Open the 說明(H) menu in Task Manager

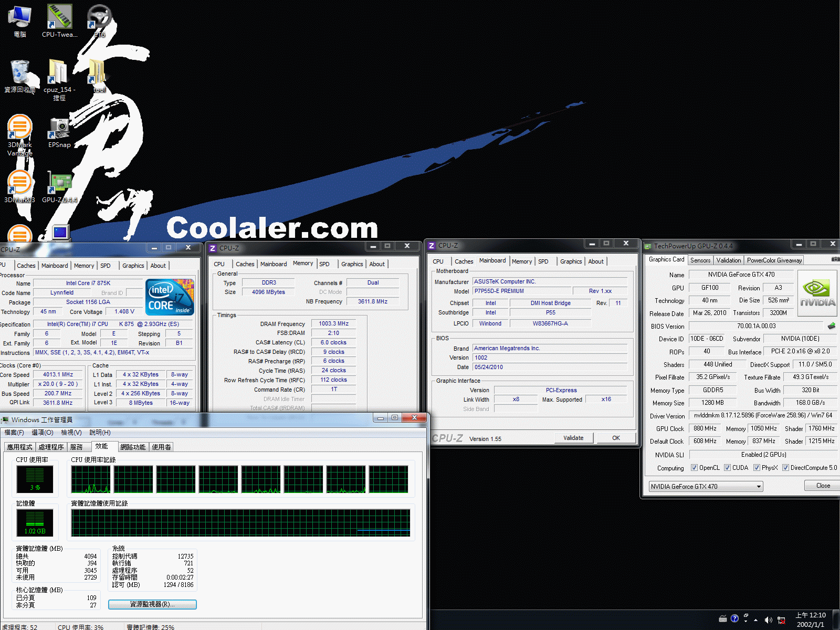(x=100, y=433)
